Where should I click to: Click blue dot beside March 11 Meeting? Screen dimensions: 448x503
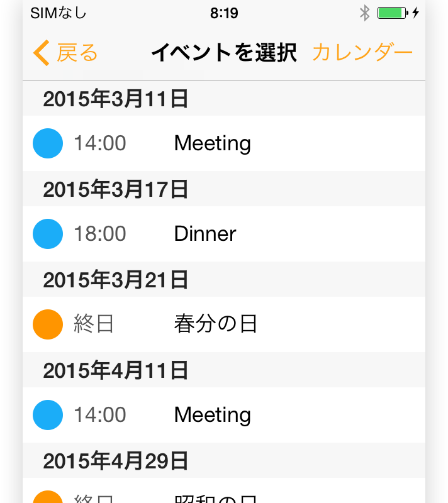(48, 143)
